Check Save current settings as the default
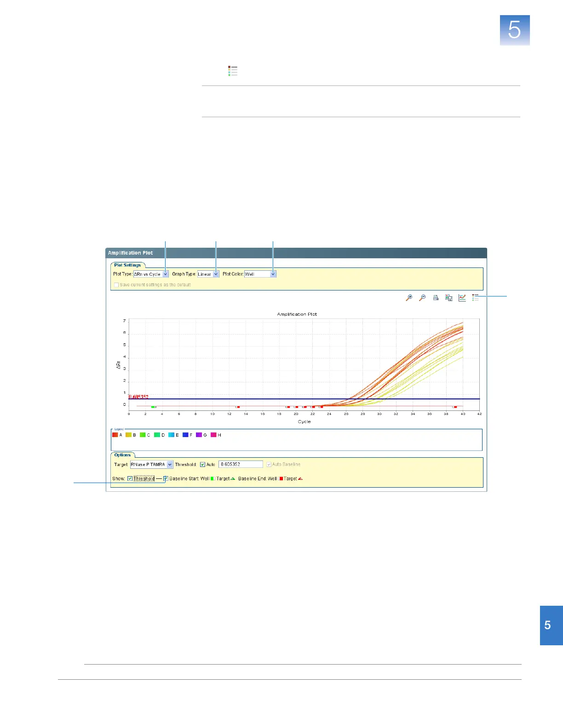 click(x=116, y=285)
